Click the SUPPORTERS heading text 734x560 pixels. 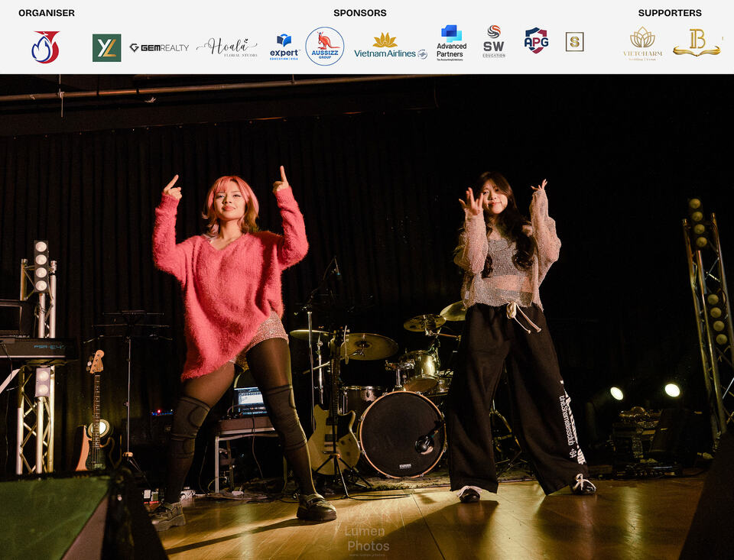click(670, 13)
